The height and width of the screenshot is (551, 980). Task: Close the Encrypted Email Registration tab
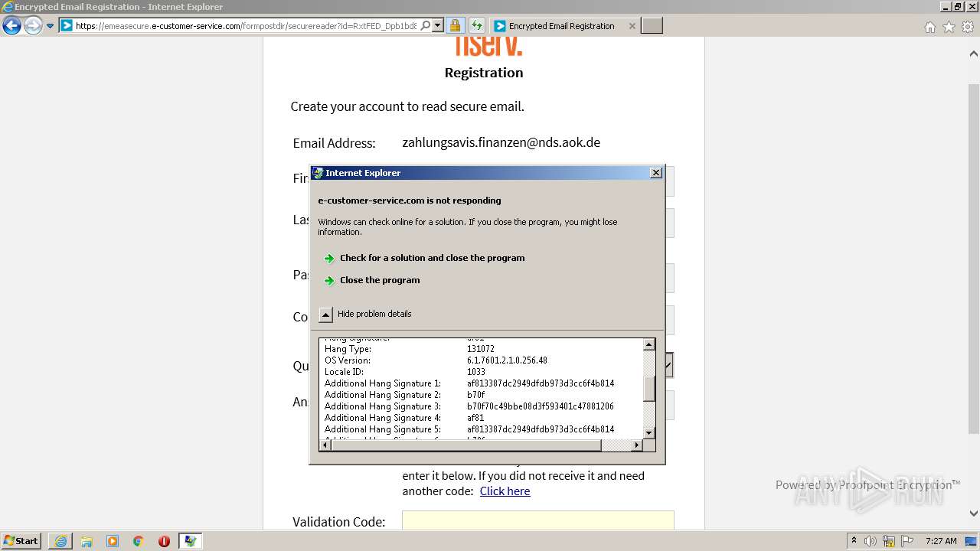click(632, 26)
